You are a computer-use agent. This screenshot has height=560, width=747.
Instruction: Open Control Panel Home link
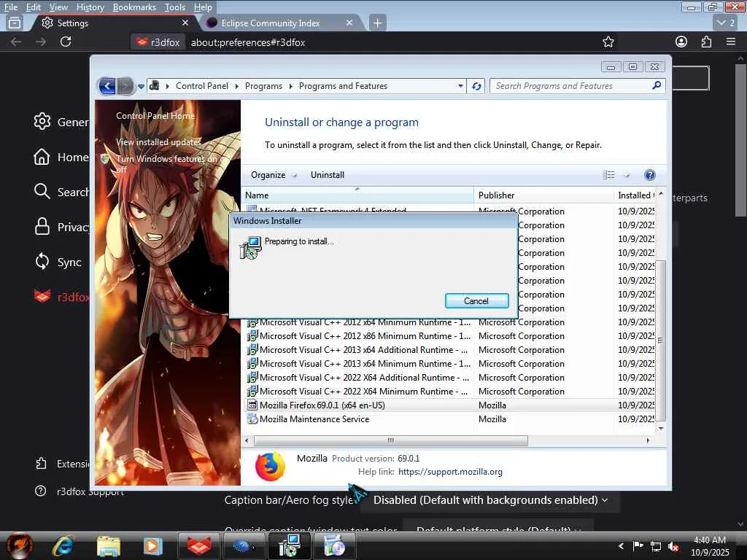click(155, 116)
